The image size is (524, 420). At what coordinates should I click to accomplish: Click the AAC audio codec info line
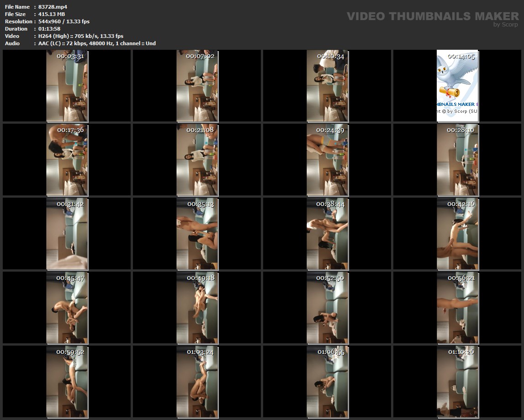click(97, 43)
